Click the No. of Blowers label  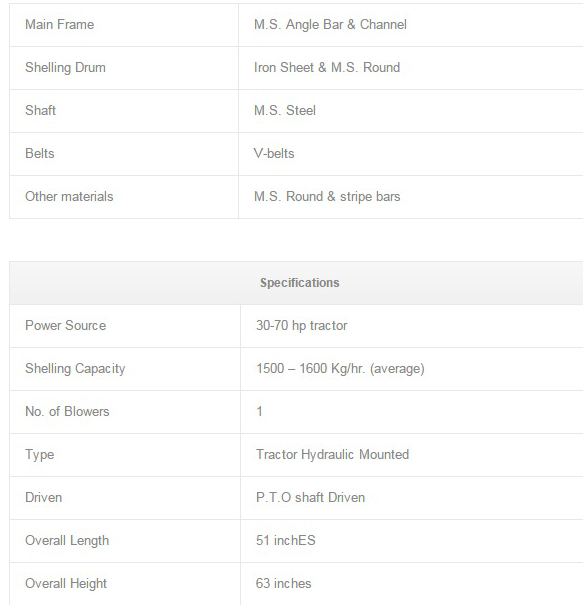pyautogui.click(x=67, y=411)
